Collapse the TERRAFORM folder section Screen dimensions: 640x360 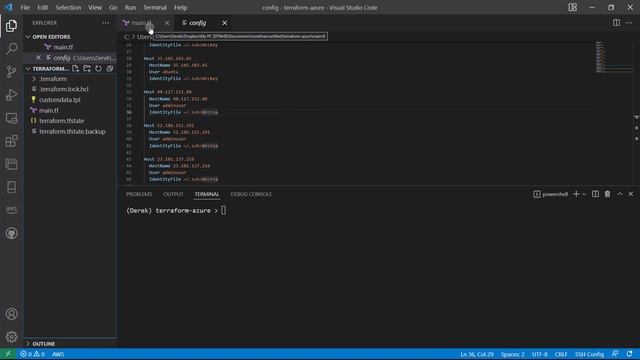[x=47, y=69]
